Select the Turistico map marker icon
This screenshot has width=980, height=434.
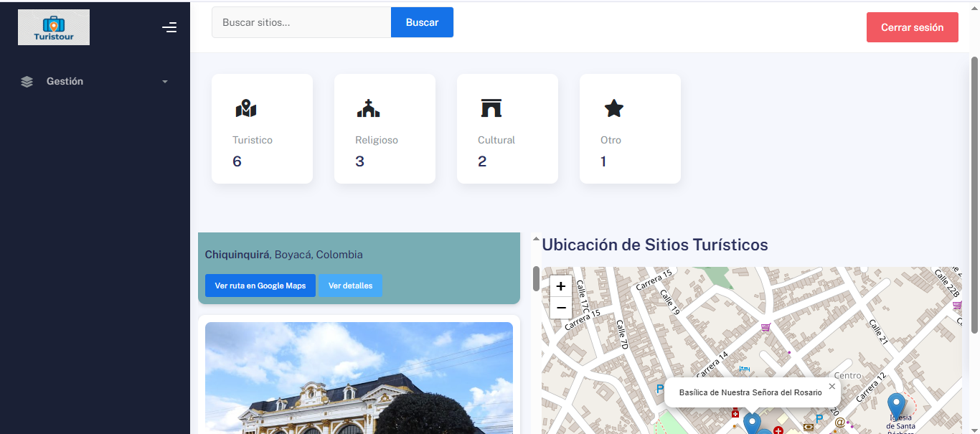(x=247, y=108)
